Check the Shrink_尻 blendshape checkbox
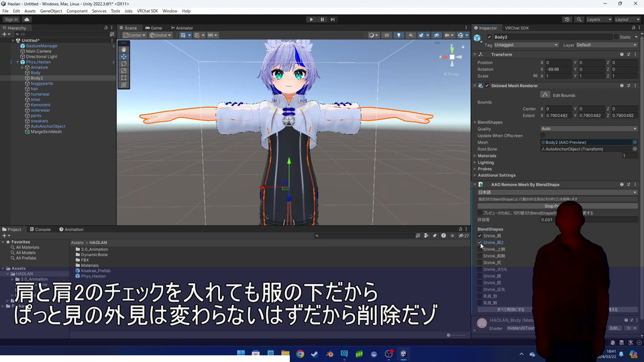Screen dimensions: 644x362 (x=480, y=263)
